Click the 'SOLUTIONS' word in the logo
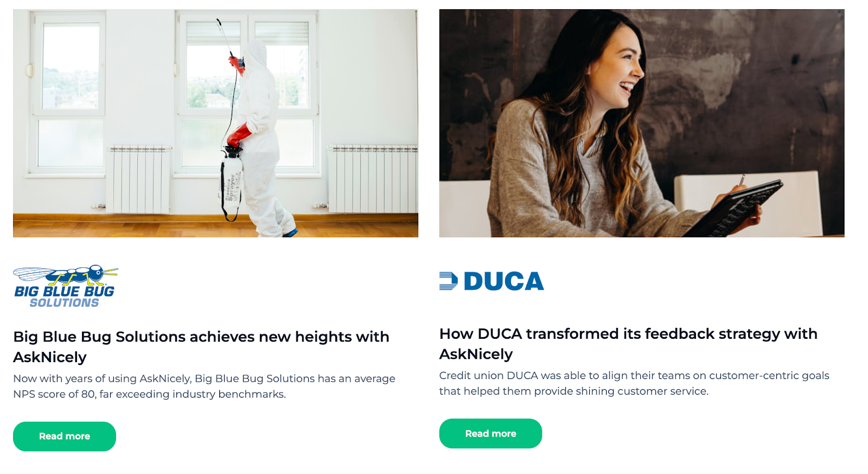The image size is (868, 474). pos(64,303)
